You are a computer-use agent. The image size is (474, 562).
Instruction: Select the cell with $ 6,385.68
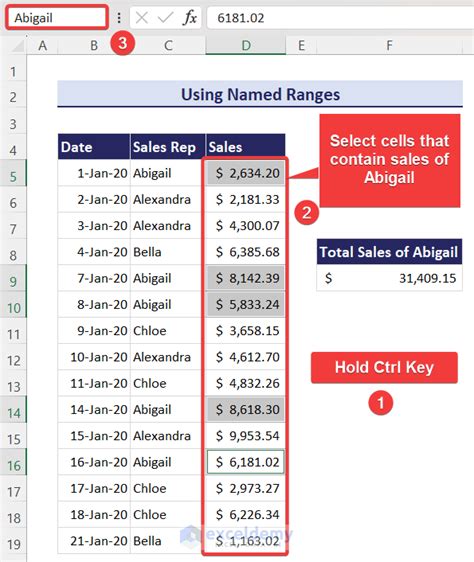[x=246, y=252]
